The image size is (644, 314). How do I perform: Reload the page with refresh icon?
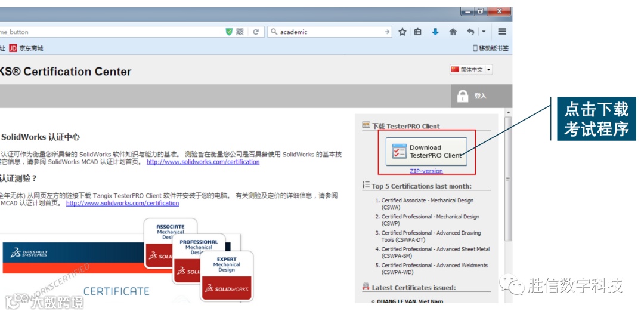click(x=255, y=32)
